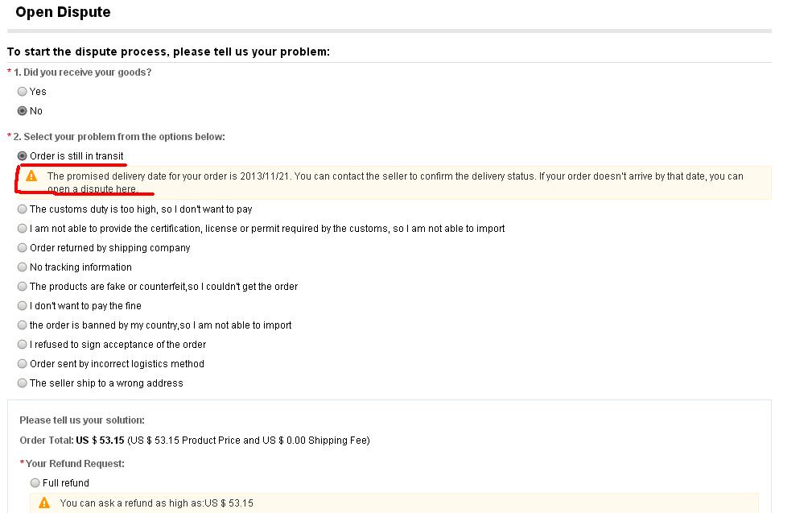
Task: Choose 'Order returned by shipping company'
Action: 22,248
